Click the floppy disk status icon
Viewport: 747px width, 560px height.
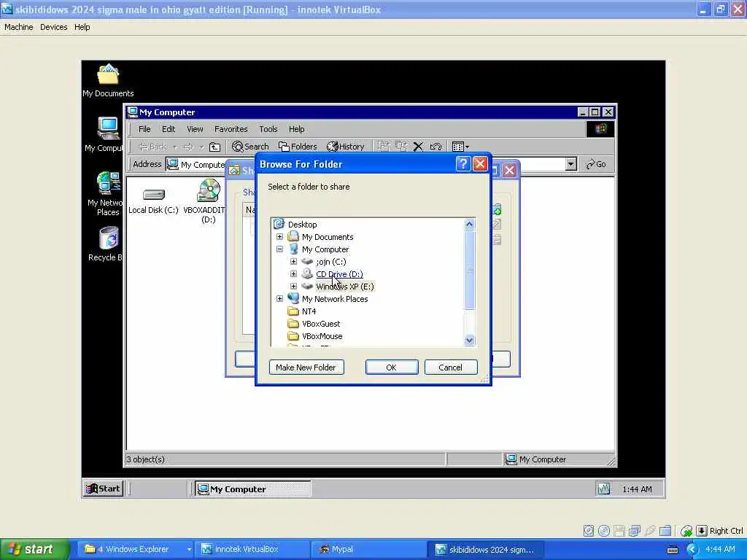click(x=619, y=531)
